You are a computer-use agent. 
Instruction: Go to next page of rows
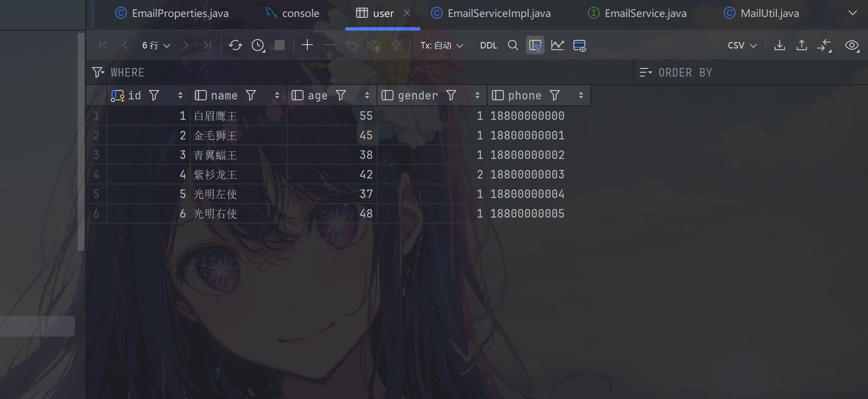185,45
